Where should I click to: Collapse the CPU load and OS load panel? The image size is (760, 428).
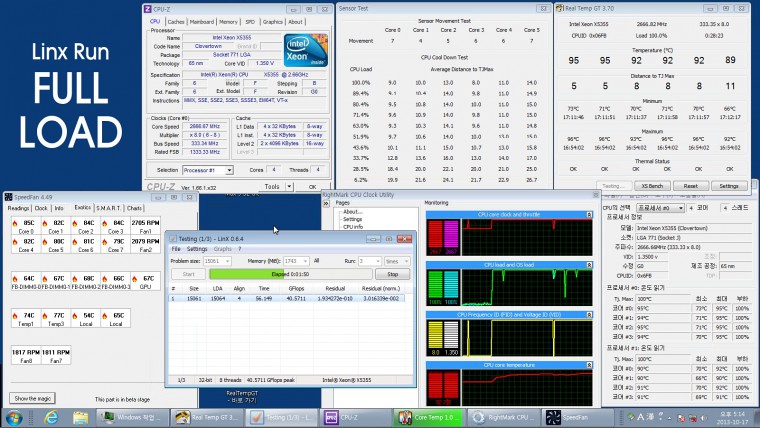coord(589,265)
